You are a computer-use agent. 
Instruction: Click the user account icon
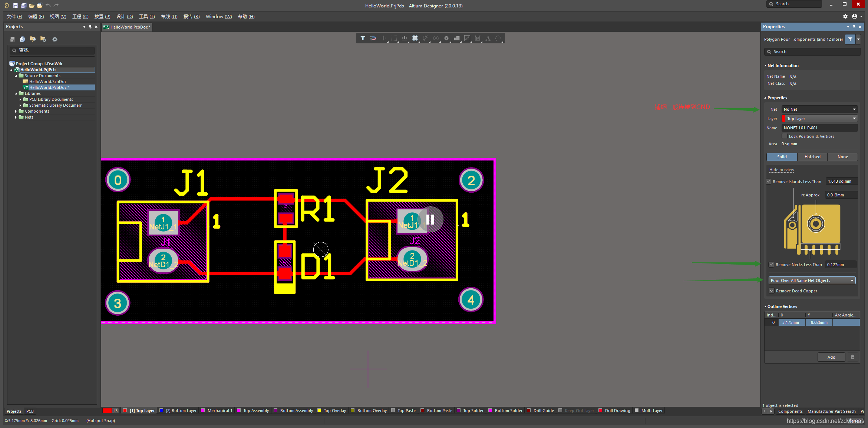855,16
